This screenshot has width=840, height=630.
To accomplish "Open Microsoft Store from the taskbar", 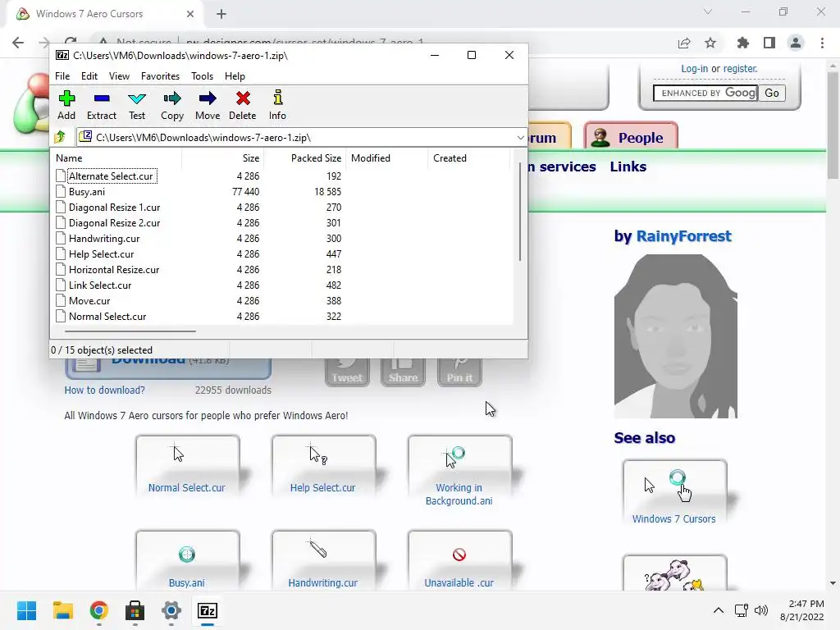I will pos(135,610).
